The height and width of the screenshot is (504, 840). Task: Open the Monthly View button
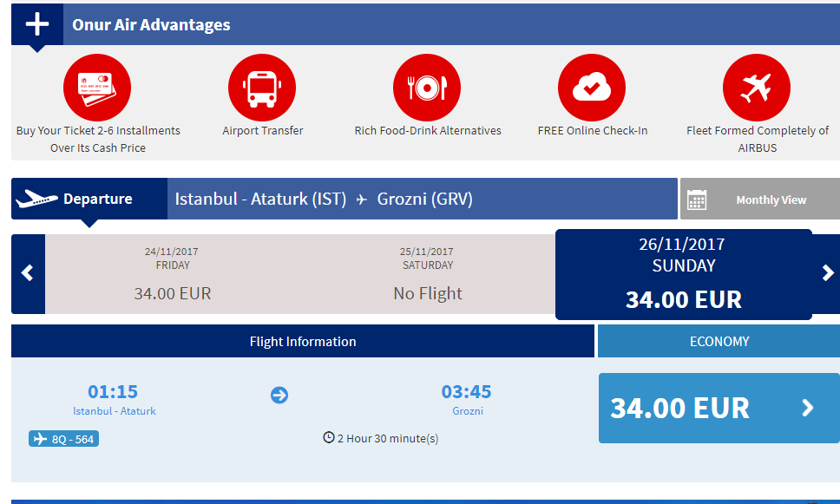click(760, 199)
